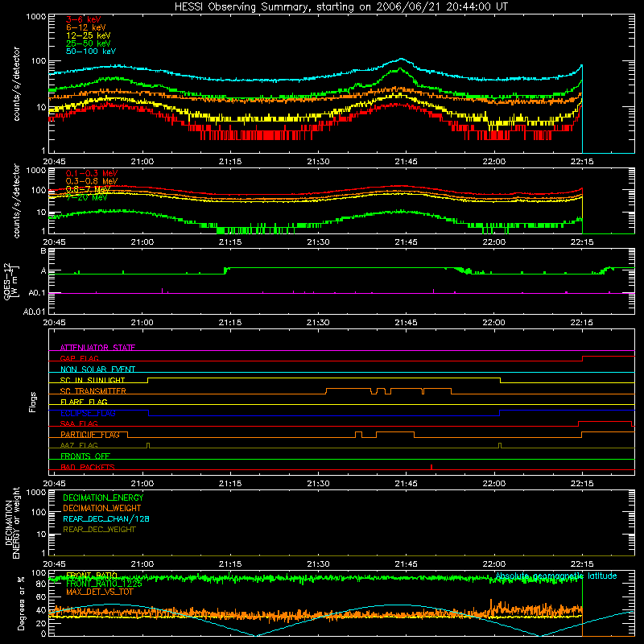Select the 'SAA_FLAG' flag label

(79, 423)
